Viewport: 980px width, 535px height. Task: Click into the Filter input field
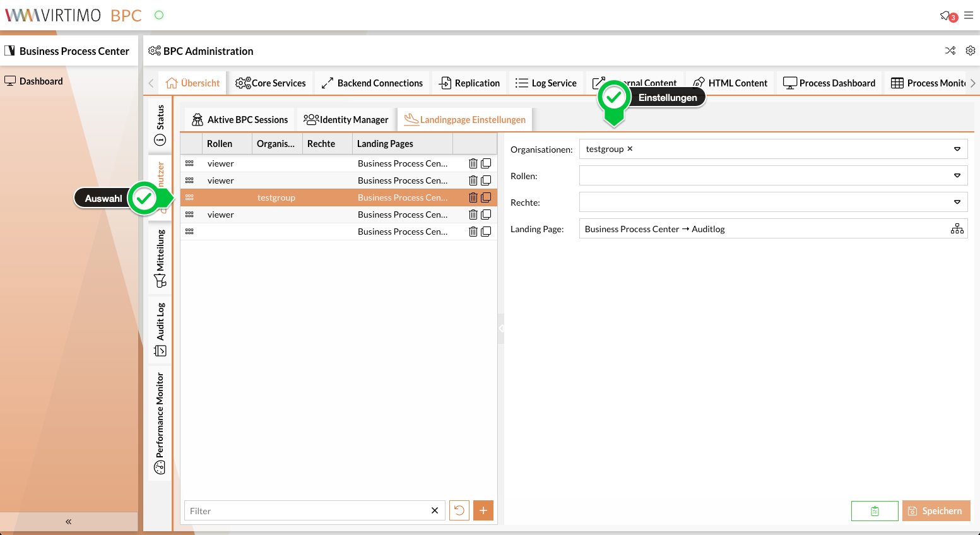click(306, 511)
